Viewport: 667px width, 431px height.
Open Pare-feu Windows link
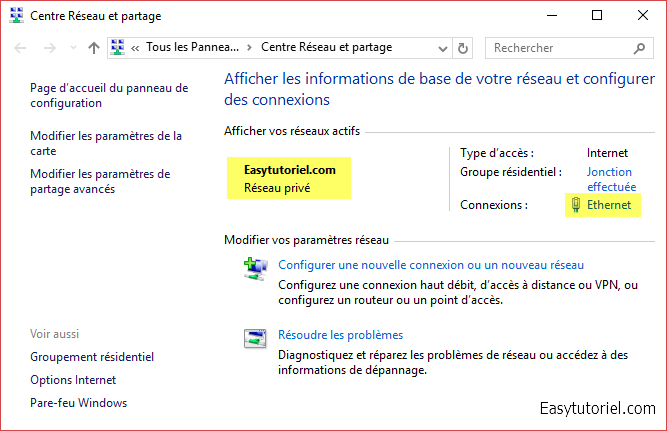79,403
